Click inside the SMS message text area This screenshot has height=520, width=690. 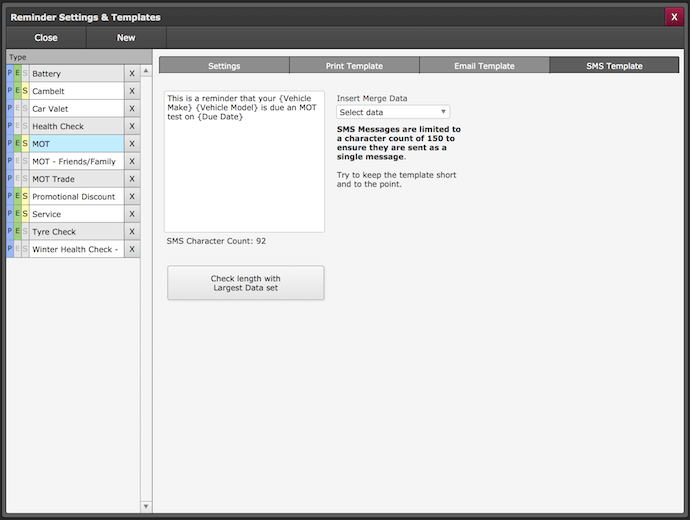point(244,170)
